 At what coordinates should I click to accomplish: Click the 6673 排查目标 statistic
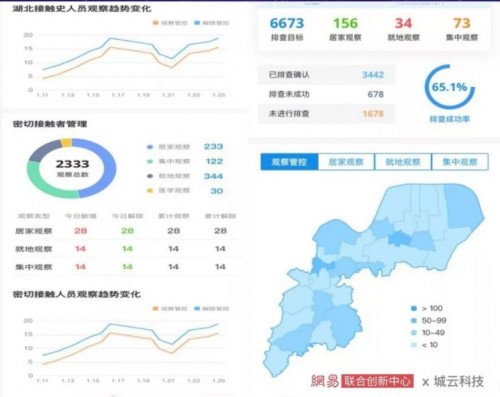click(287, 29)
